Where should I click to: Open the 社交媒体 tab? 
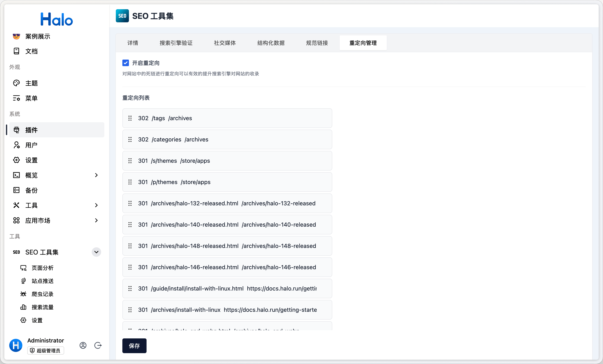coord(225,43)
